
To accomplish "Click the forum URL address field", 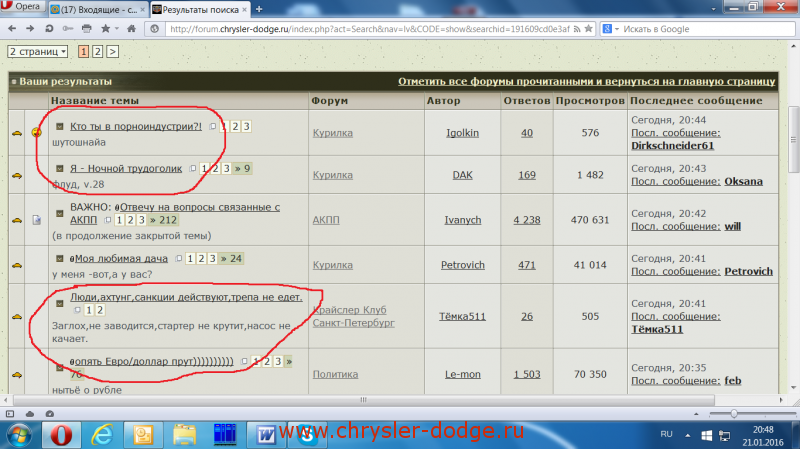I will pos(369,29).
